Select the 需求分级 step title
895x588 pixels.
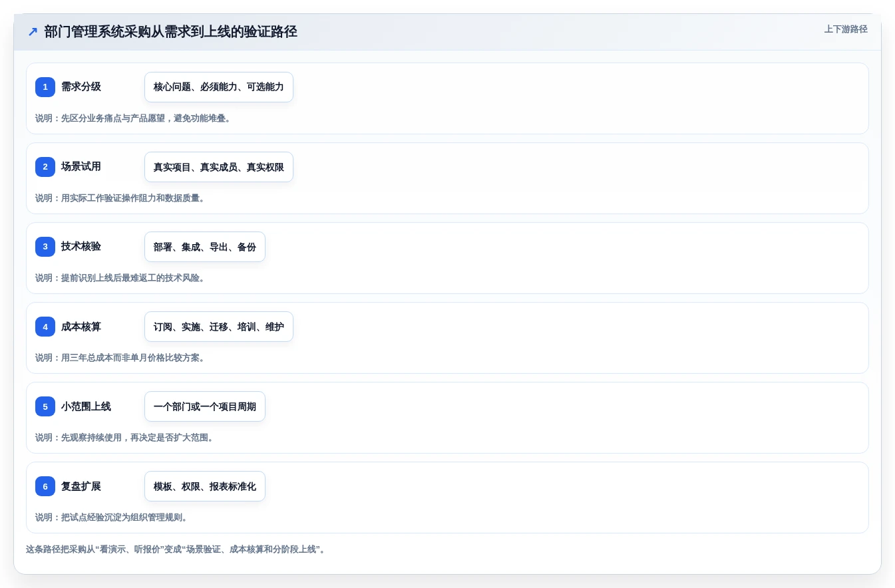(81, 86)
